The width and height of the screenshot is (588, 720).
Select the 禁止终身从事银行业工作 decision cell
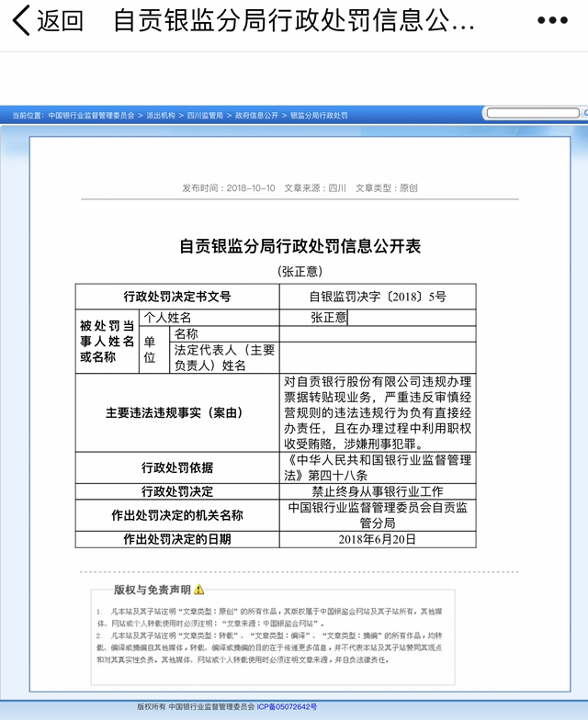pos(377,491)
